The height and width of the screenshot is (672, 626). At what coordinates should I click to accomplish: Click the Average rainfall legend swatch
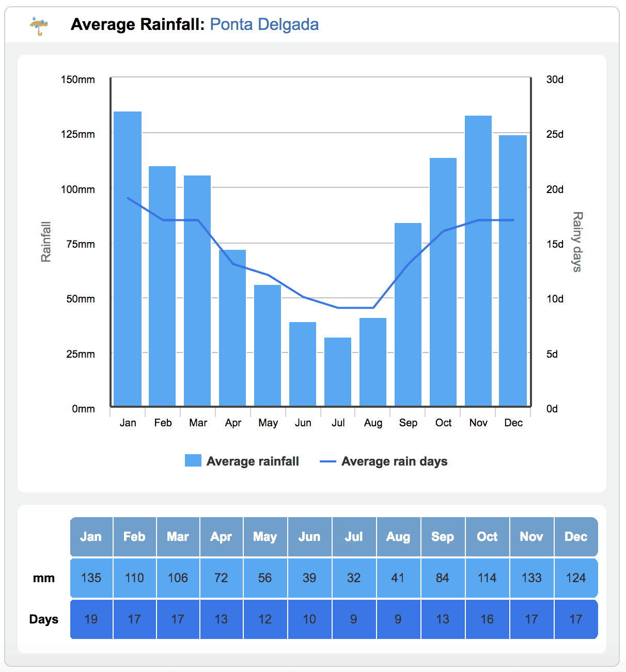193,460
